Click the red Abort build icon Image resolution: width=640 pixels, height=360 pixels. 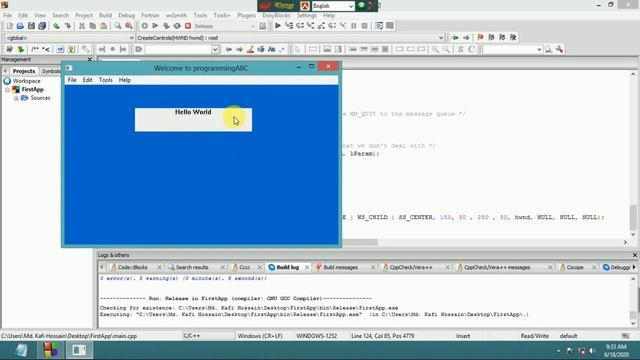coord(188,26)
